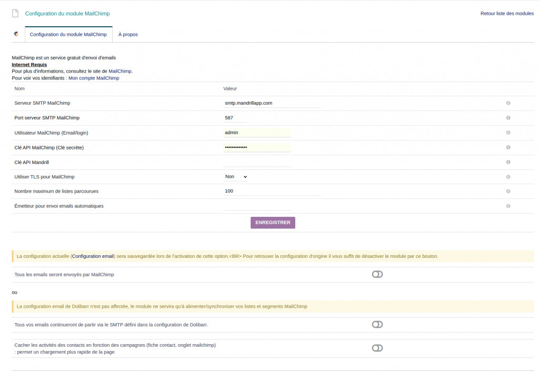Click the max lists field showing 100

[x=272, y=191]
